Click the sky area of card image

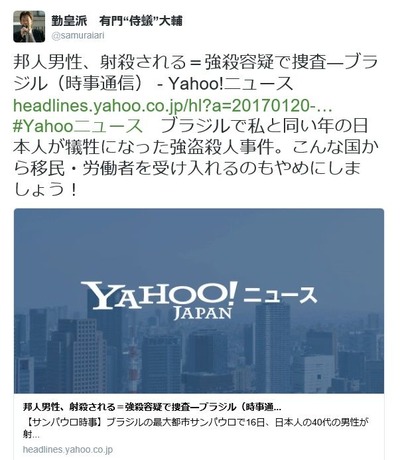click(199, 243)
